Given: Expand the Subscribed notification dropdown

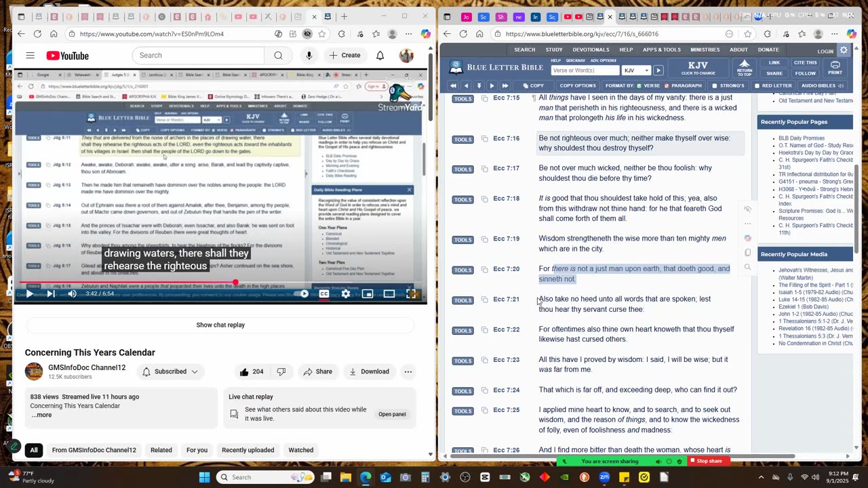Looking at the screenshot, I should tap(170, 371).
